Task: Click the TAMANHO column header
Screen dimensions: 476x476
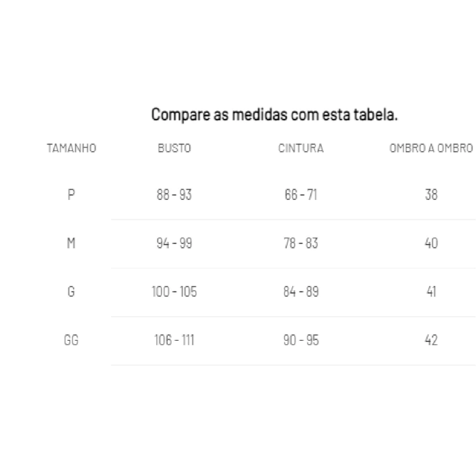Action: (71, 148)
